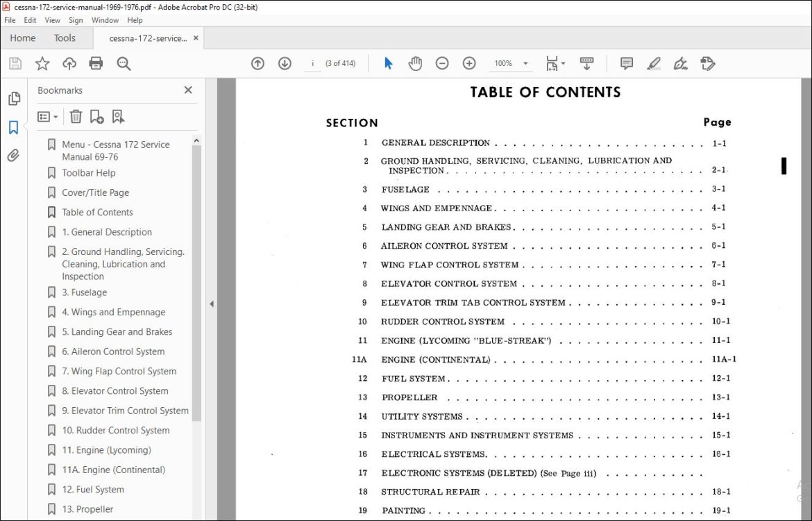Click the bookmarks panel scrollbar thumb
Screen dimensions: 812x521
click(196, 283)
